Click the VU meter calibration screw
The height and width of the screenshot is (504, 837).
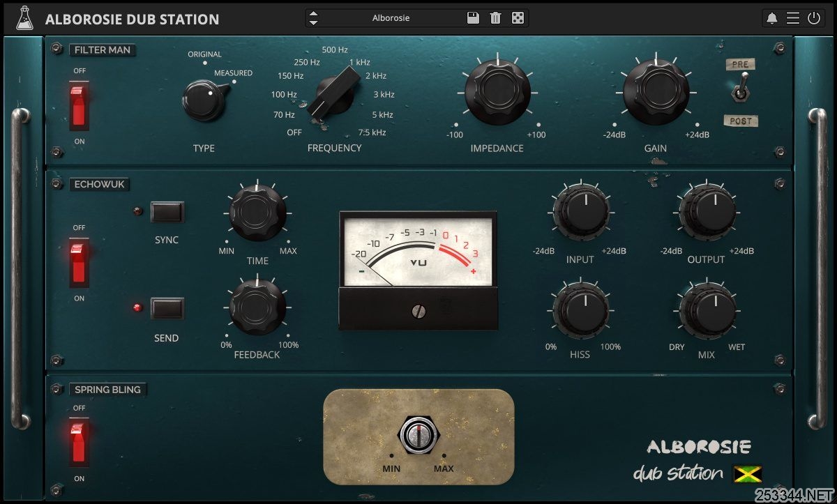click(418, 312)
